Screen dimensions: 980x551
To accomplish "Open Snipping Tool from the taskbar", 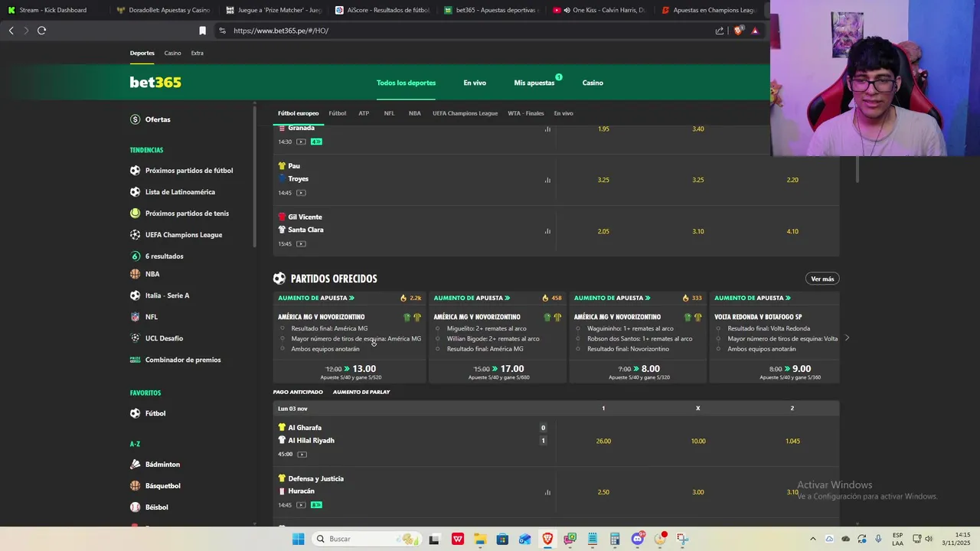I will pos(682,539).
